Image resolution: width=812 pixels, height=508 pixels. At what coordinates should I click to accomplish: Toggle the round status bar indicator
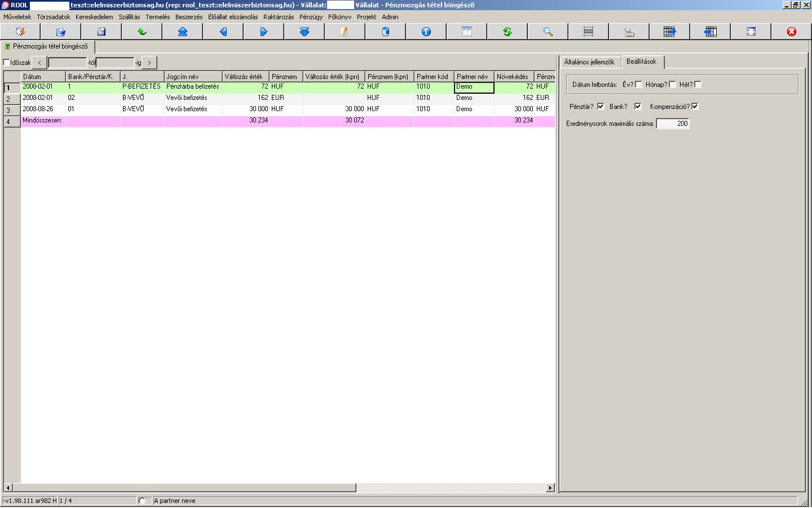pyautogui.click(x=142, y=501)
